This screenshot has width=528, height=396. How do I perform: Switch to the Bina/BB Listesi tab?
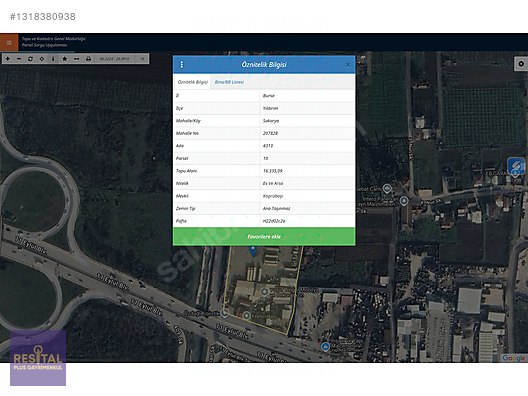click(229, 82)
